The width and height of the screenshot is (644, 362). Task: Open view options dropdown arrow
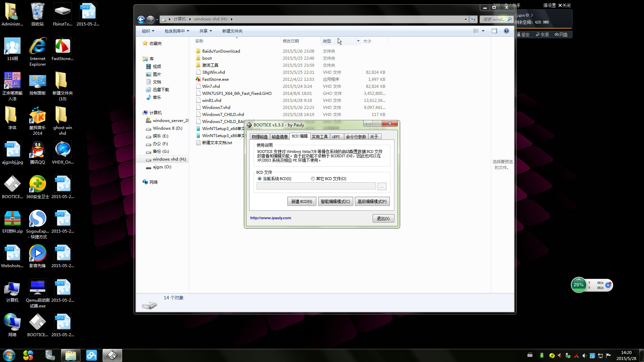click(483, 31)
